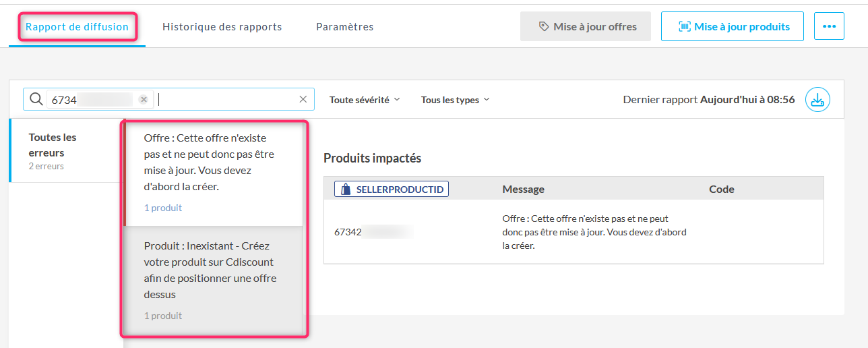Expand the Toute sévérité filter

[x=365, y=100]
